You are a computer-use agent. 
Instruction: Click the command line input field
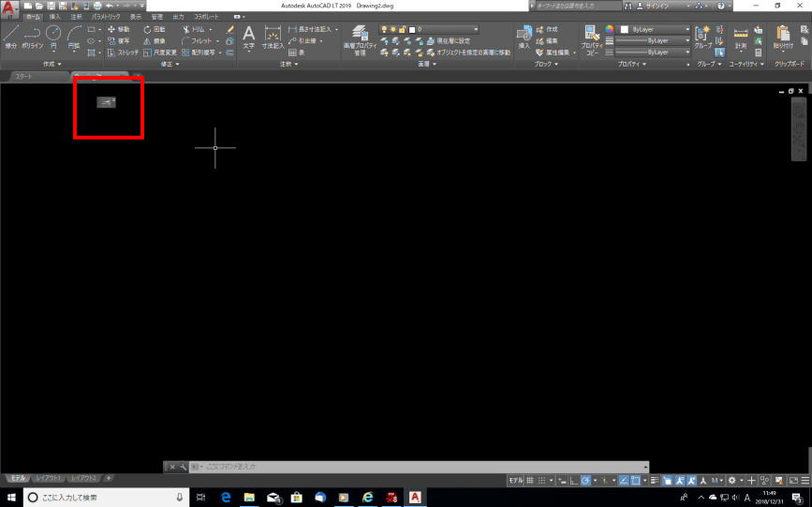click(419, 467)
